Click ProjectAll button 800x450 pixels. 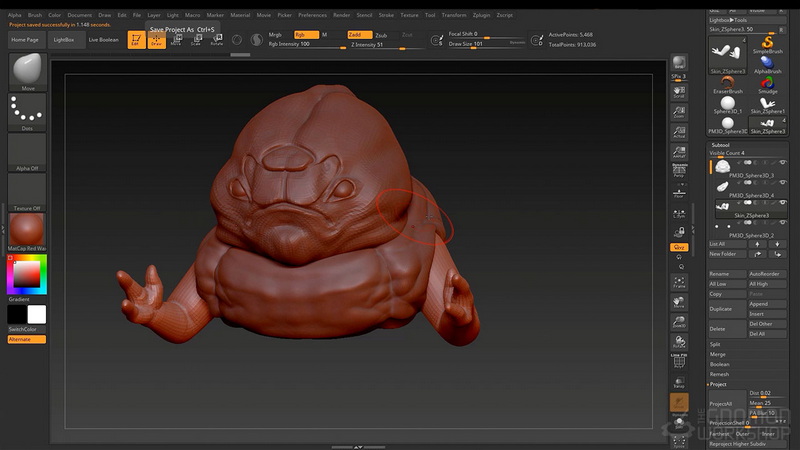[728, 404]
